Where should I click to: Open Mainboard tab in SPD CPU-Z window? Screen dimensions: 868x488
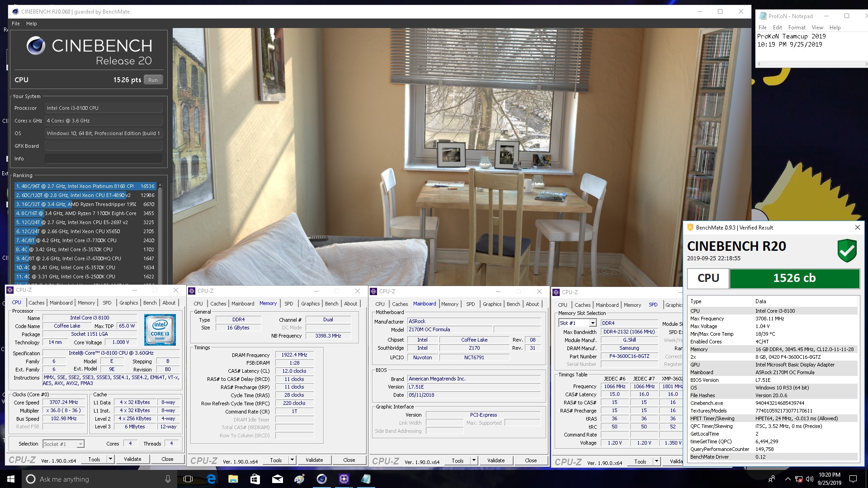click(607, 305)
